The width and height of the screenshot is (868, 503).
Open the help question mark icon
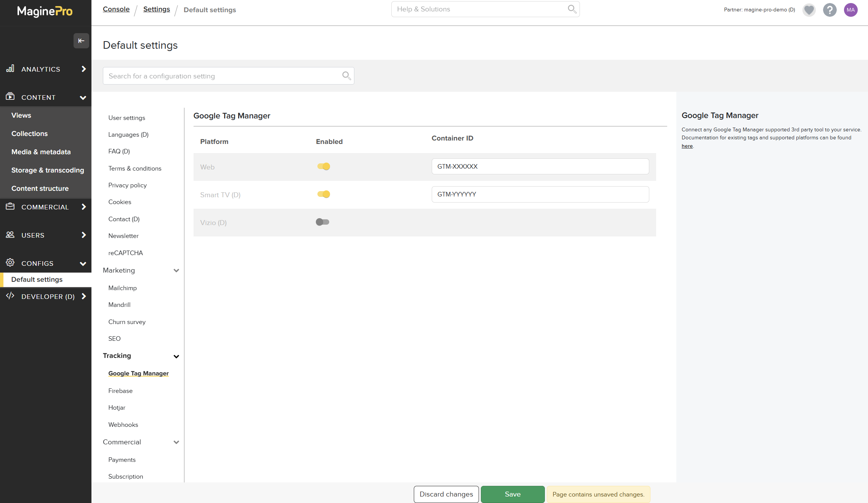coord(830,10)
